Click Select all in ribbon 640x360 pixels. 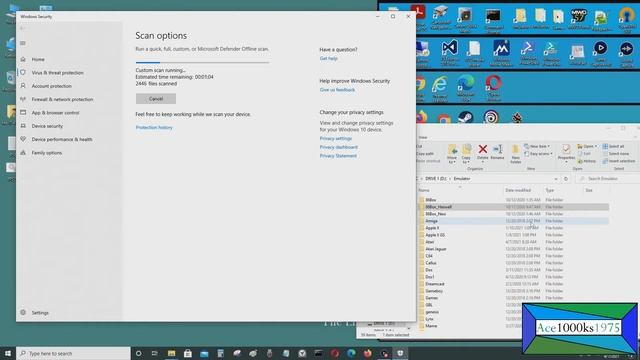[x=613, y=146]
